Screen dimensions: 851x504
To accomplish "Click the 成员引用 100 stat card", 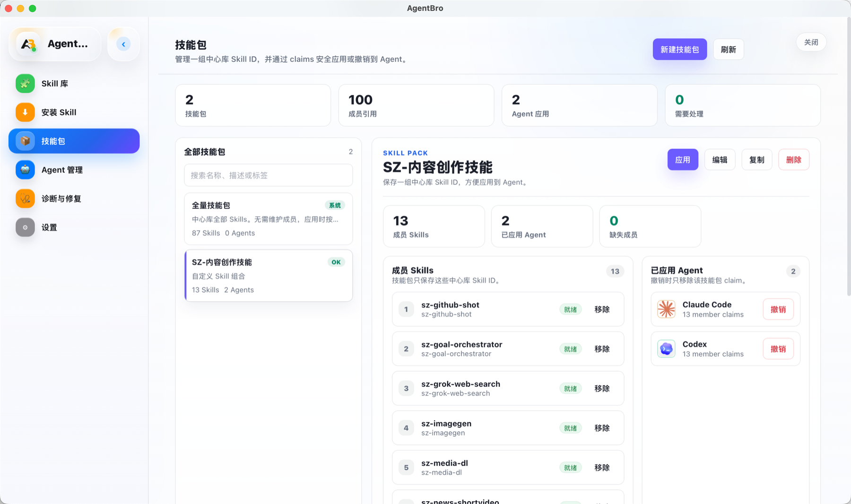I will [x=416, y=105].
